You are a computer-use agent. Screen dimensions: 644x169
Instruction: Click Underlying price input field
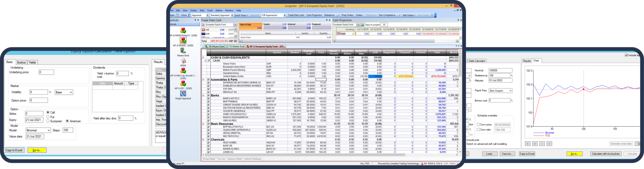(46, 72)
